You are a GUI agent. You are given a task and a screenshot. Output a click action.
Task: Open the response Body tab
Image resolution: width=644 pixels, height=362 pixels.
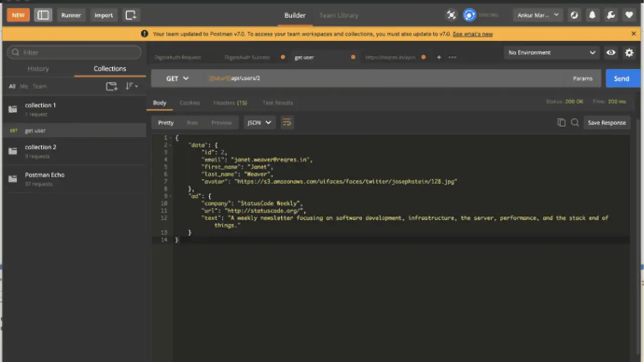point(159,103)
